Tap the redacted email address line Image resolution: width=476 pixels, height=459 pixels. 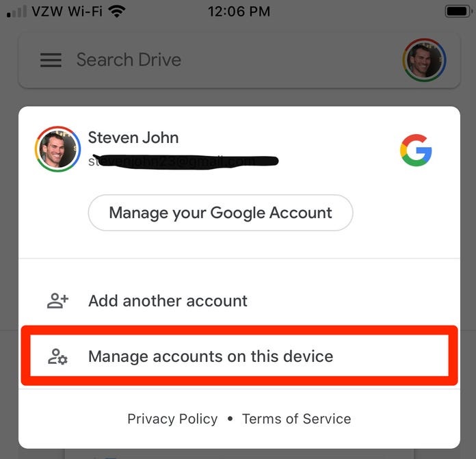point(183,161)
